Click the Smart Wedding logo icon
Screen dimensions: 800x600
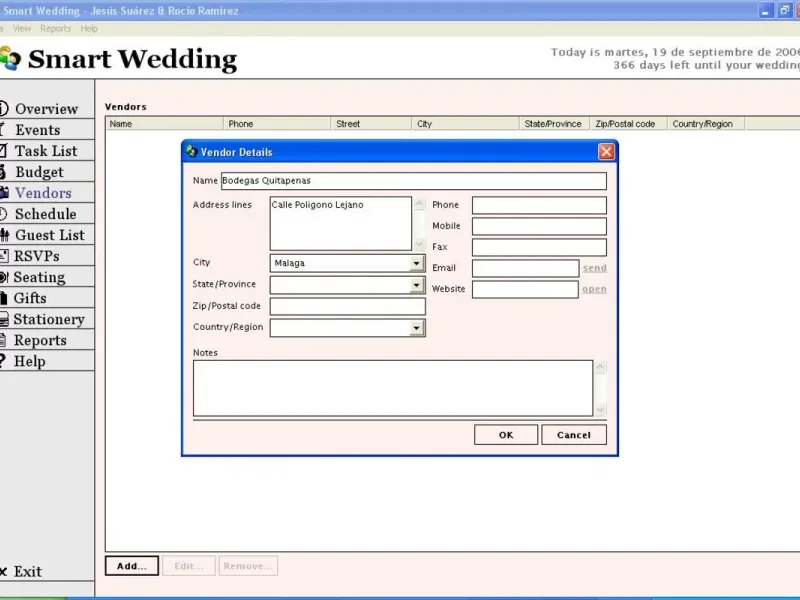pyautogui.click(x=10, y=58)
